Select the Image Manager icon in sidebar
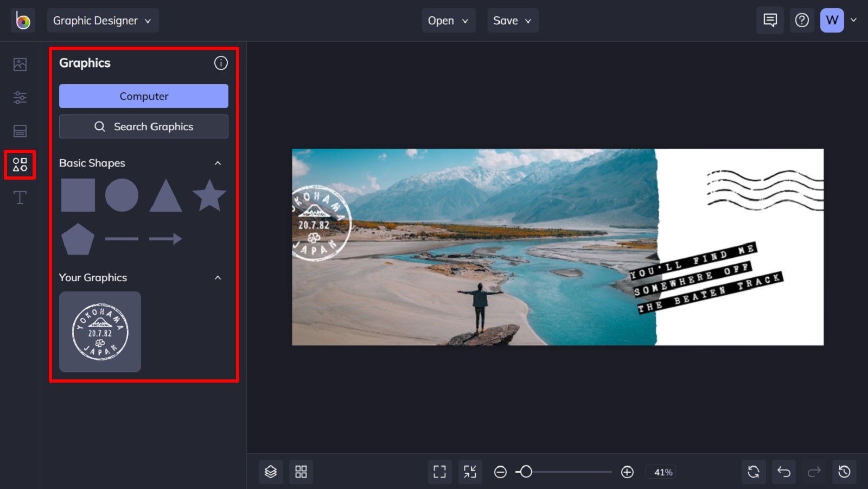This screenshot has height=489, width=868. pyautogui.click(x=20, y=63)
